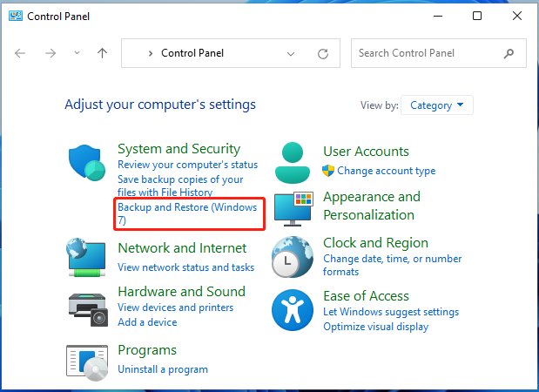
Task: Click Optimize visual display link
Action: point(375,327)
